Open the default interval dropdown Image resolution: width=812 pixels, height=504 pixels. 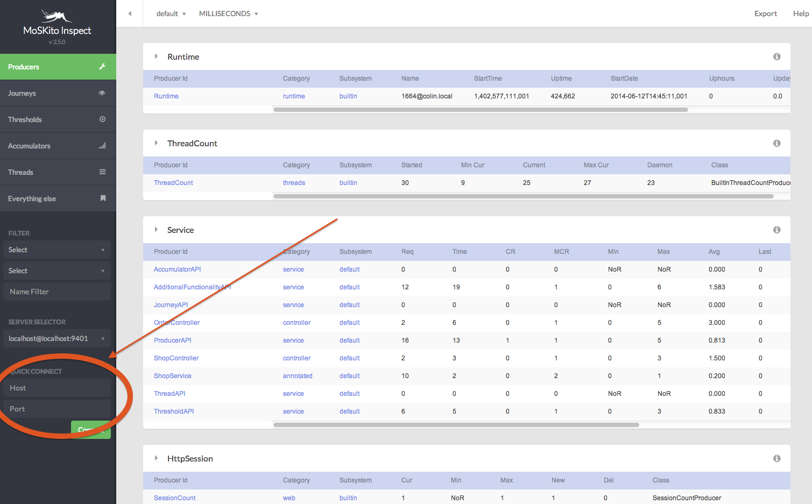click(171, 13)
